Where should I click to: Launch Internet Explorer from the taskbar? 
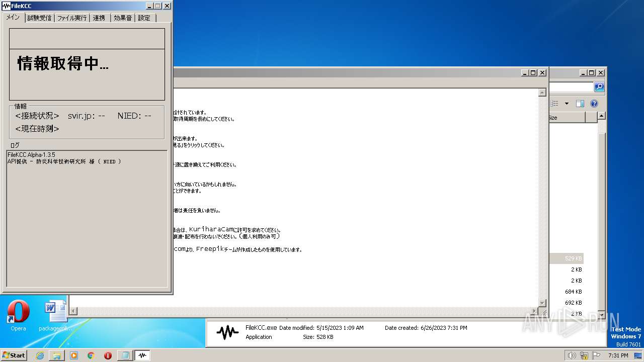[40, 355]
